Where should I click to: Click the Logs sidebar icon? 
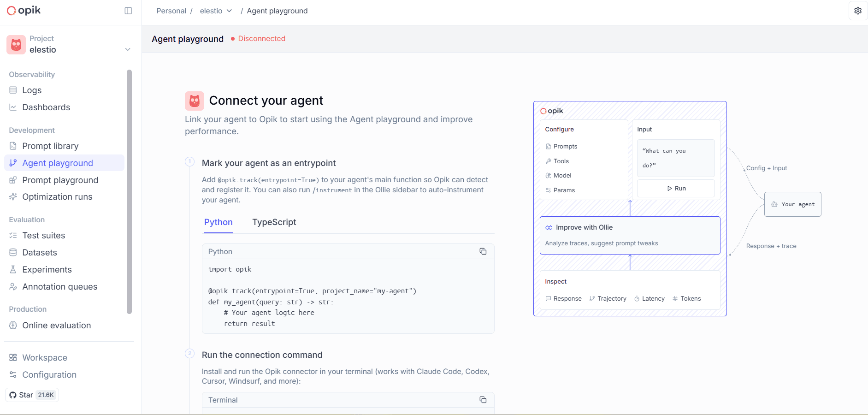[x=13, y=90]
